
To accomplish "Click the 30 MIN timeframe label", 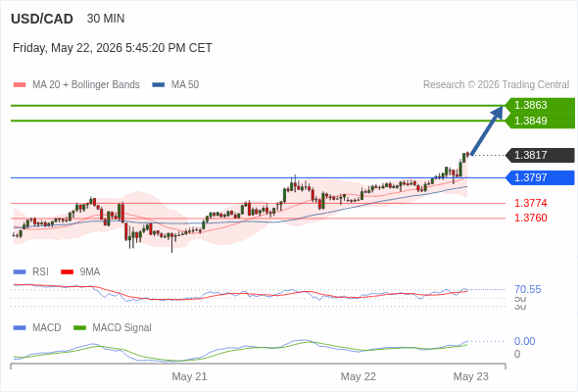I will pyautogui.click(x=106, y=19).
